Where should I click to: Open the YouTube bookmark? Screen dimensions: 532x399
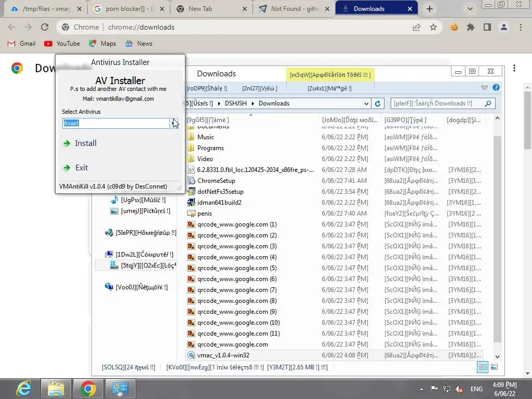pos(62,44)
